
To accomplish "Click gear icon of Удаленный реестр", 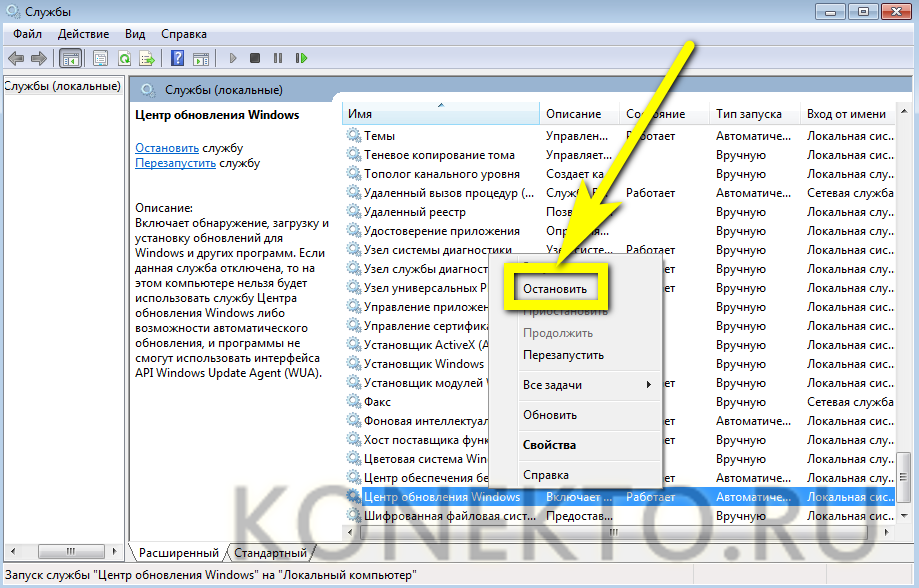I will point(353,212).
